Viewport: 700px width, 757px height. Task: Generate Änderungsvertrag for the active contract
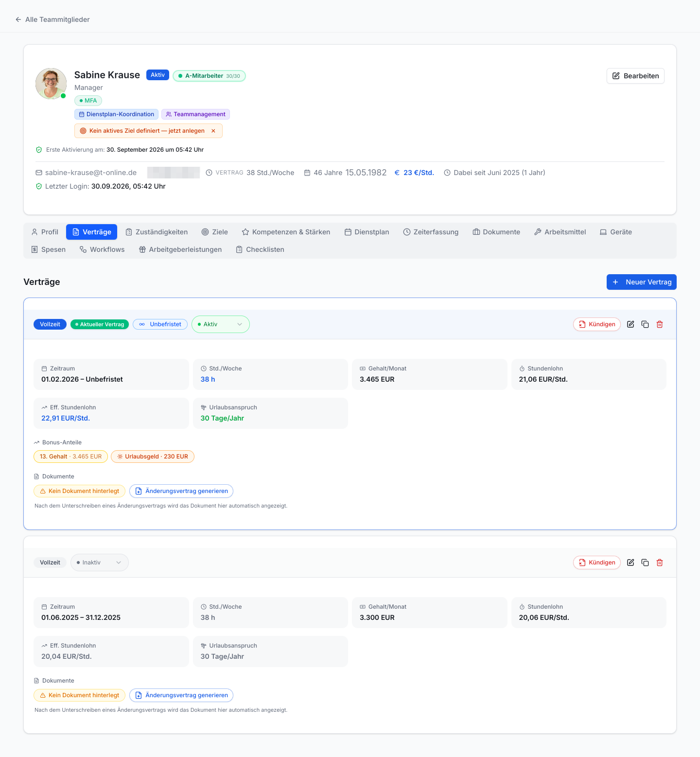coord(181,491)
